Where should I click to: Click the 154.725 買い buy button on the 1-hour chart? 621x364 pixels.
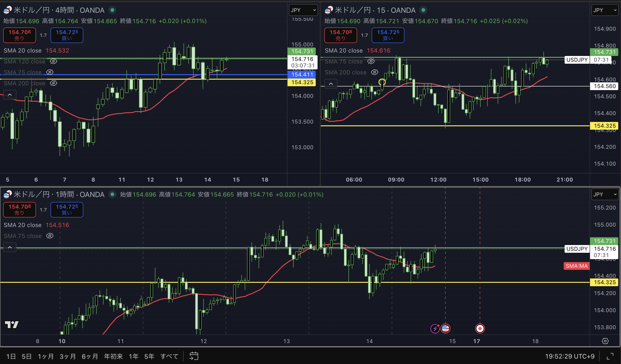pos(67,210)
